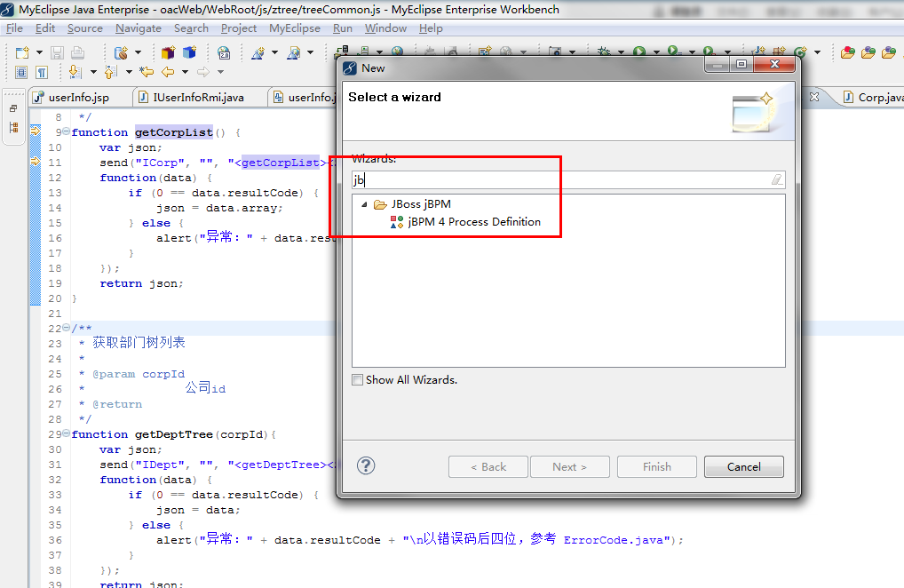
Task: Open dropdown next to flask-with-globe icon
Action: [x=310, y=53]
